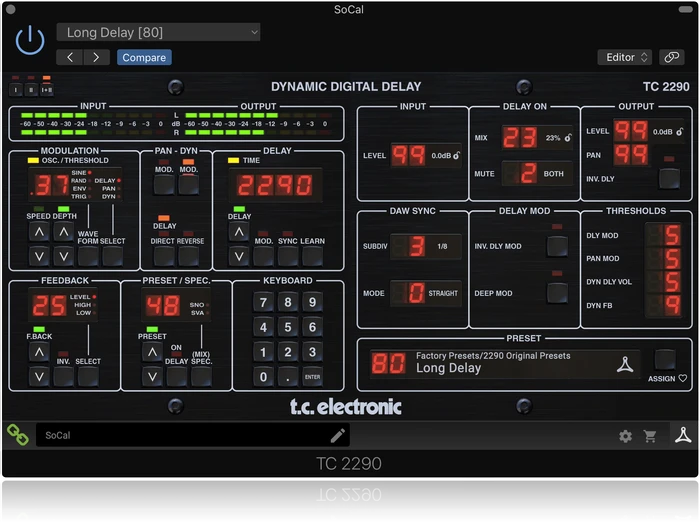Click the delay LEARN button
Screen dimensions: 700x522
click(312, 256)
